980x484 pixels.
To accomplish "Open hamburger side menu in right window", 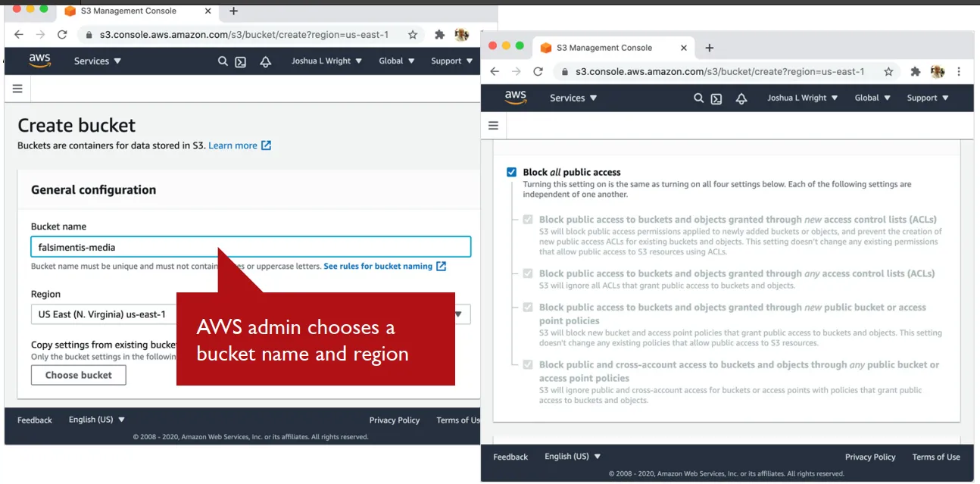I will [x=493, y=126].
